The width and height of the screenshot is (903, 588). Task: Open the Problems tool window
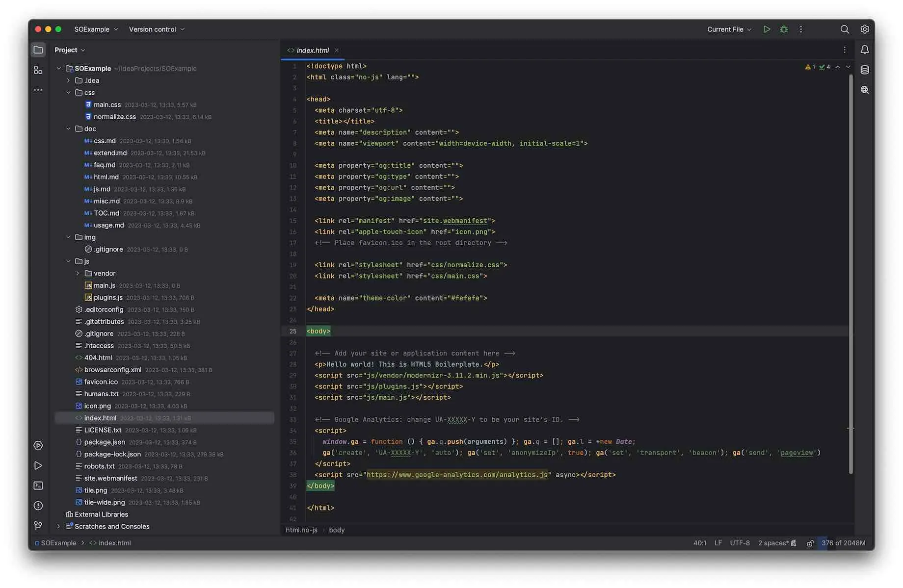[38, 506]
